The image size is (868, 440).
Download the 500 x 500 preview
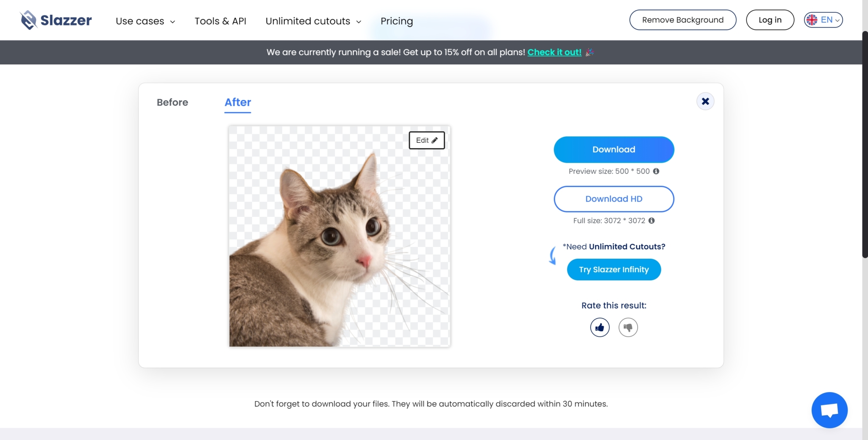(x=613, y=149)
